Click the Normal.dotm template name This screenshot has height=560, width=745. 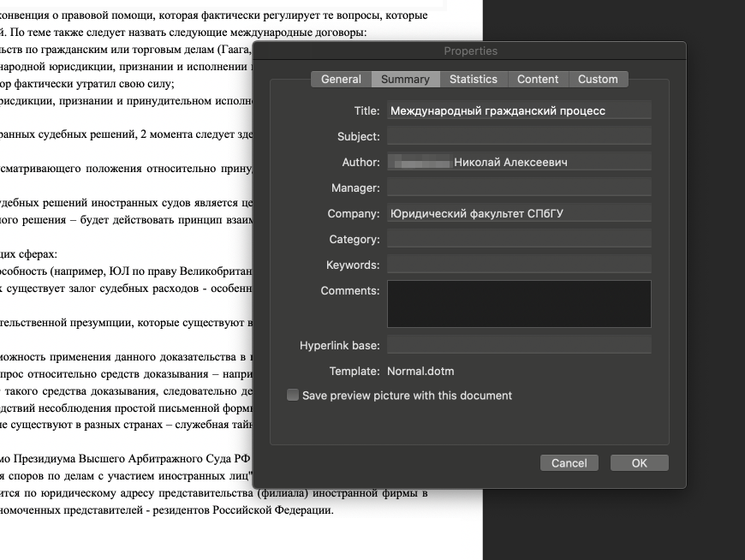coord(420,371)
